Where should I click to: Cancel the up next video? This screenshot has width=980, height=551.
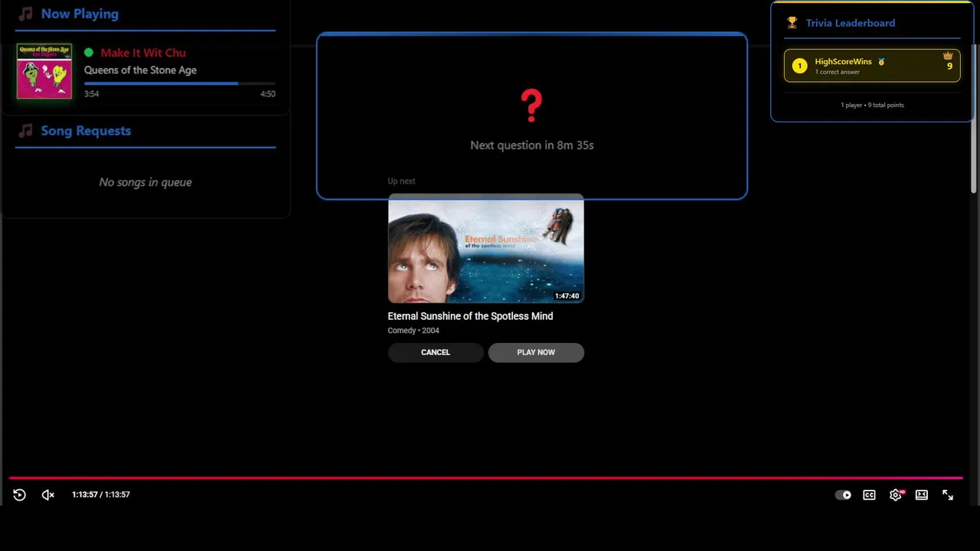(436, 352)
